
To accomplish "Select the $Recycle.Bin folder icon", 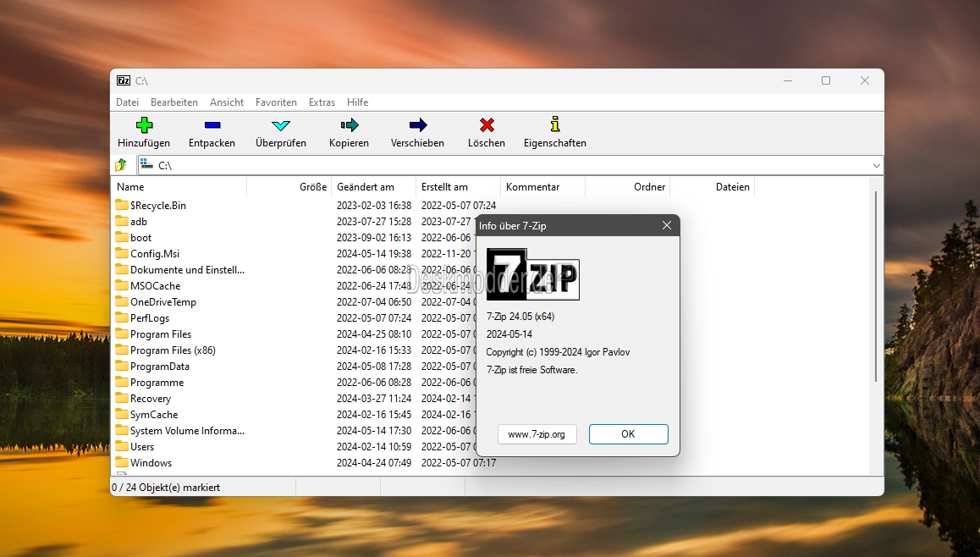I will pos(122,204).
